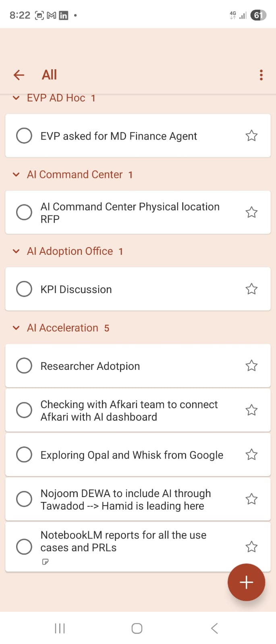The height and width of the screenshot is (644, 276).
Task: Tap the add new task plus button
Action: [x=246, y=582]
